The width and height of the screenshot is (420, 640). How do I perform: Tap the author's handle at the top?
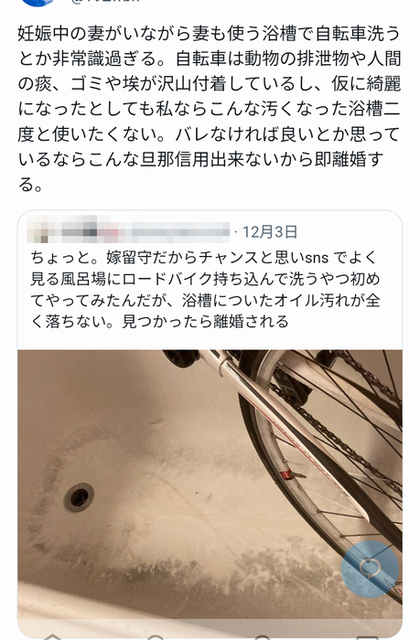click(105, 1)
